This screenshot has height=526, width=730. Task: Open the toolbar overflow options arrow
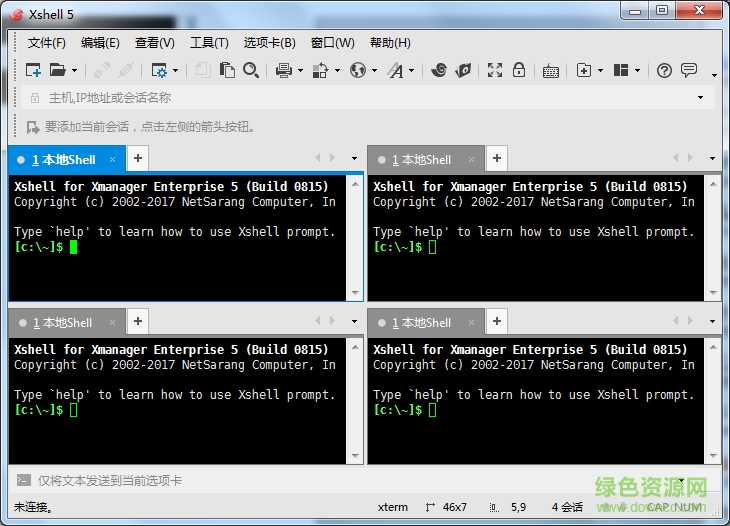[x=714, y=75]
